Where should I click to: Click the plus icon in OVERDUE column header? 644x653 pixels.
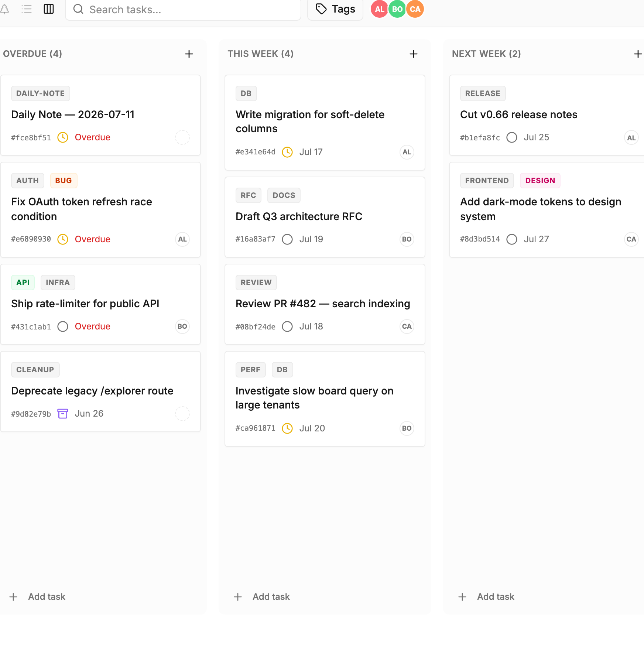[x=189, y=54]
